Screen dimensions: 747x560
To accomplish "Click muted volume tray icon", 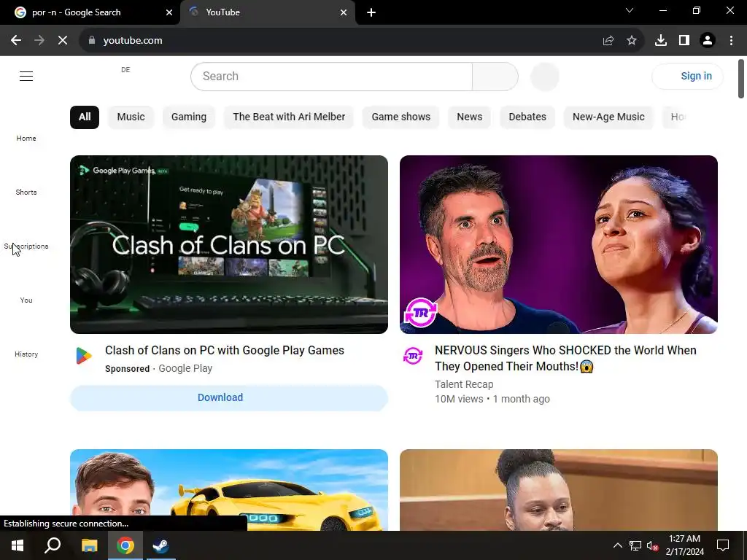I will tap(653, 545).
